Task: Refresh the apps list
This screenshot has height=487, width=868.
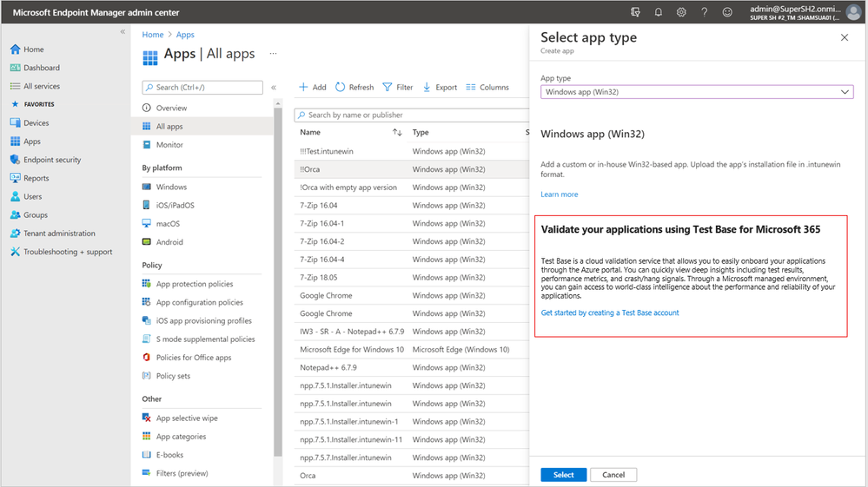Action: [354, 88]
